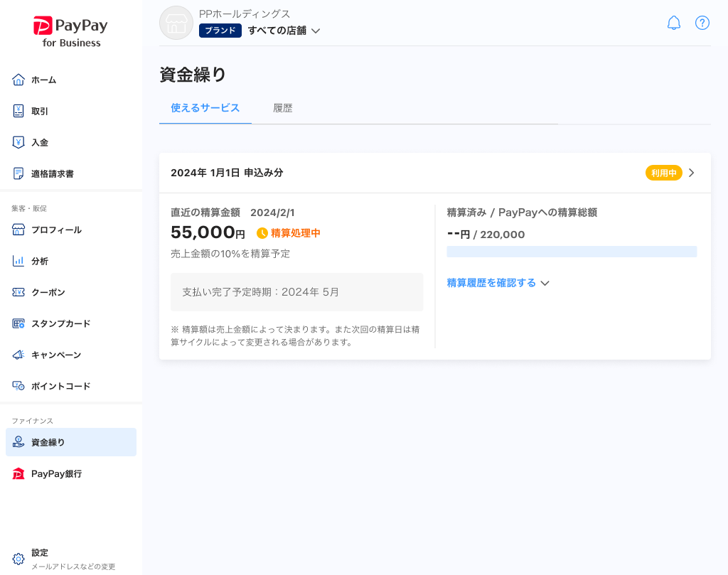Screen dimensions: 728x575
Task: Click メールアドレスなどの変更 subtitle
Action: (73, 566)
